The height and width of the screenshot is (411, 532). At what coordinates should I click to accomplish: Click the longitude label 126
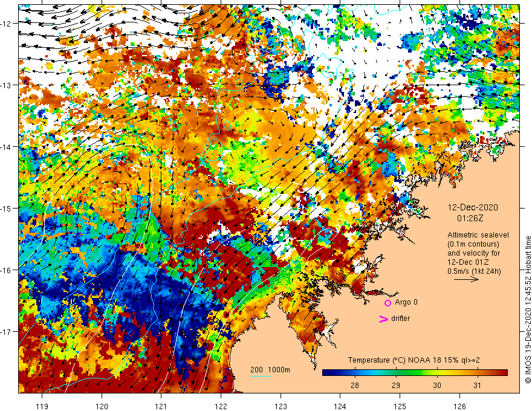(459, 406)
